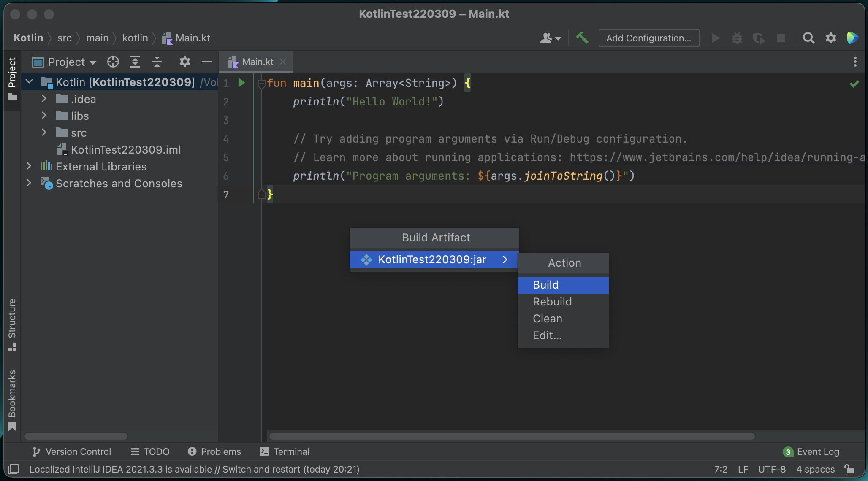Toggle the tool window quick-access icon

point(14,469)
